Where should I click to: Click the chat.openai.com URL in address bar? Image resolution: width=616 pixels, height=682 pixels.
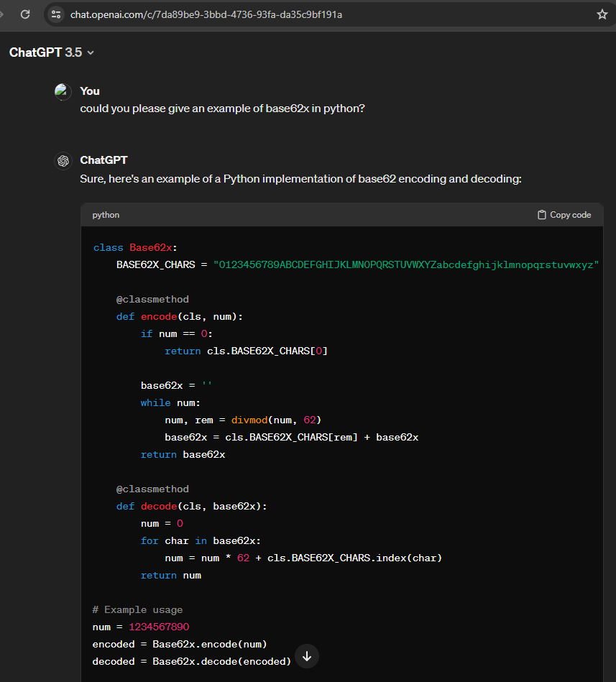pos(206,14)
